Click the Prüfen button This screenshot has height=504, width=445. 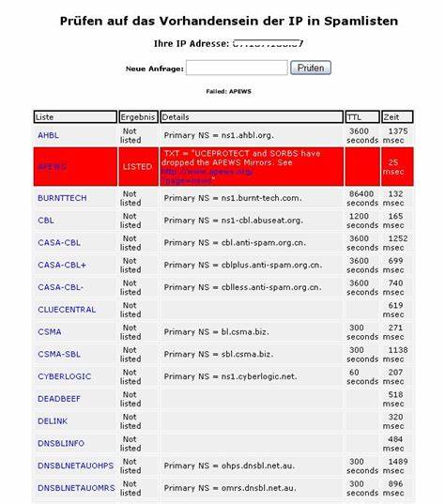click(311, 68)
